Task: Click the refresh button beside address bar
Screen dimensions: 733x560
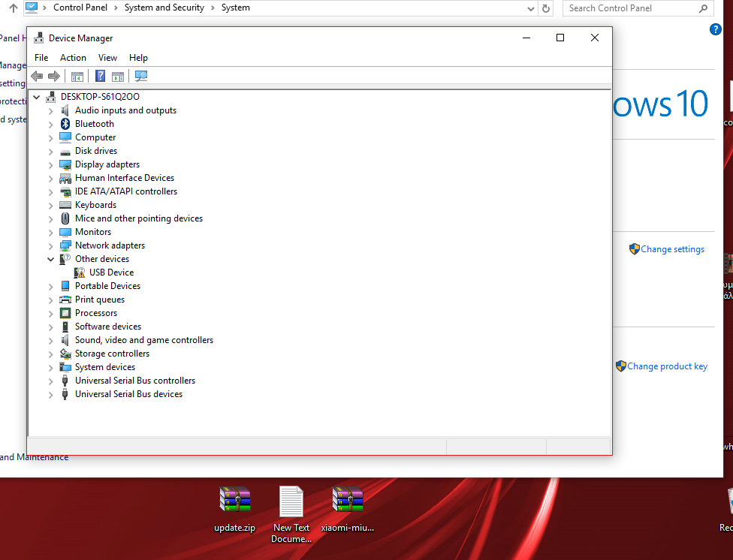Action: pos(546,8)
